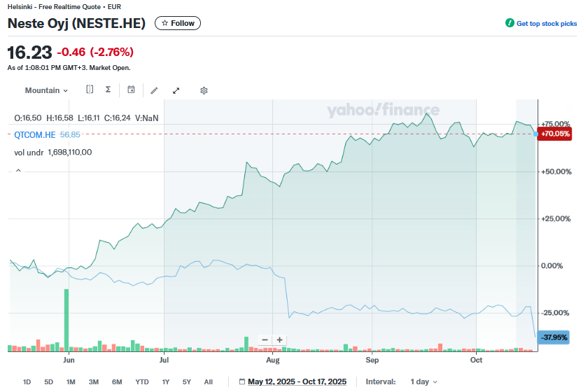Viewport: 581px width, 392px height.
Task: Open the Get top stock picks link
Action: (546, 23)
